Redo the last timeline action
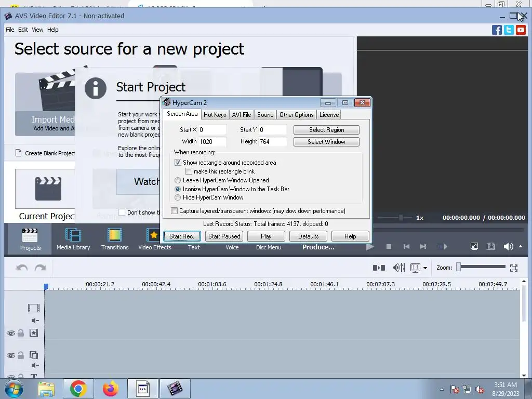The height and width of the screenshot is (399, 532). click(x=40, y=268)
